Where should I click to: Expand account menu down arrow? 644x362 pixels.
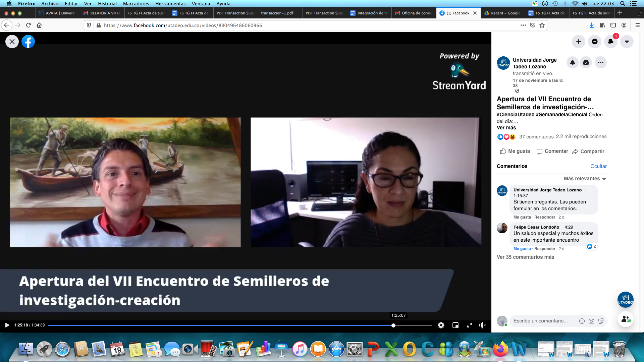(627, 42)
